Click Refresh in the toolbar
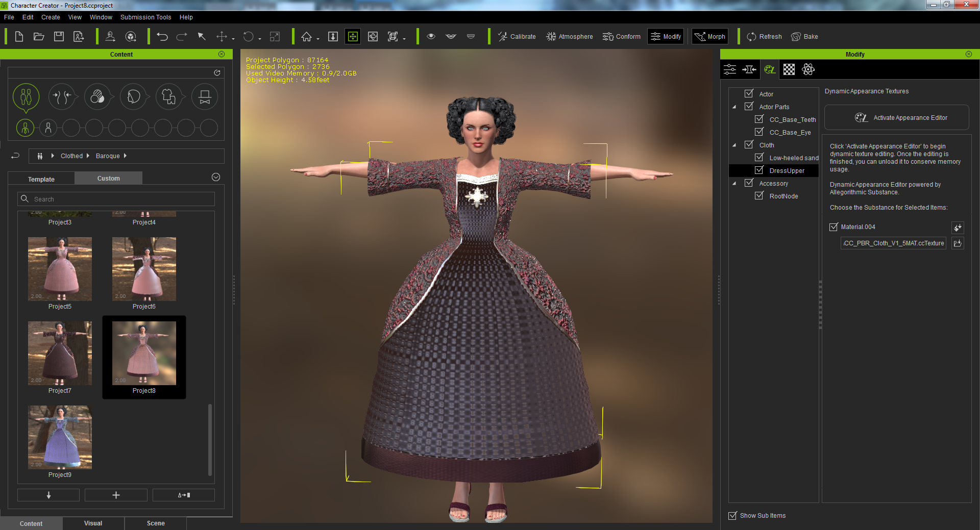The image size is (980, 530). coord(764,37)
